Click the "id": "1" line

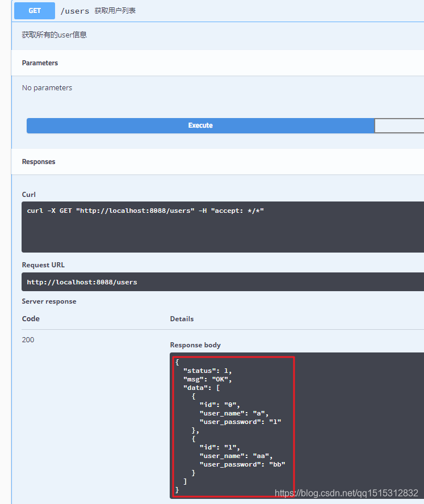tap(220, 447)
